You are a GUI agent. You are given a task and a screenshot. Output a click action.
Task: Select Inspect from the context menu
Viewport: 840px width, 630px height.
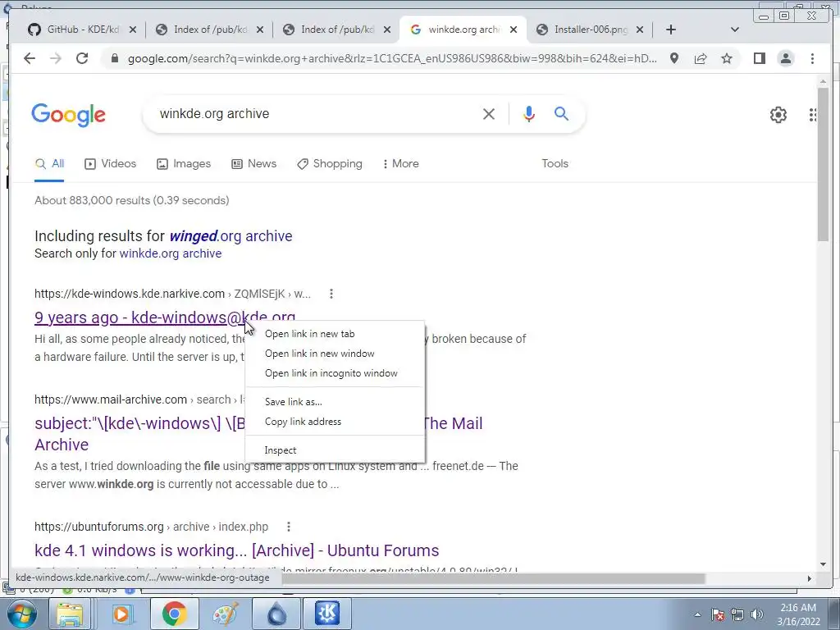pyautogui.click(x=335, y=450)
